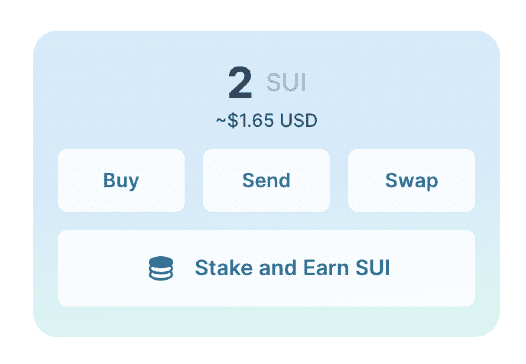
Task: Click the gray SUI currency label
Action: coord(286,83)
